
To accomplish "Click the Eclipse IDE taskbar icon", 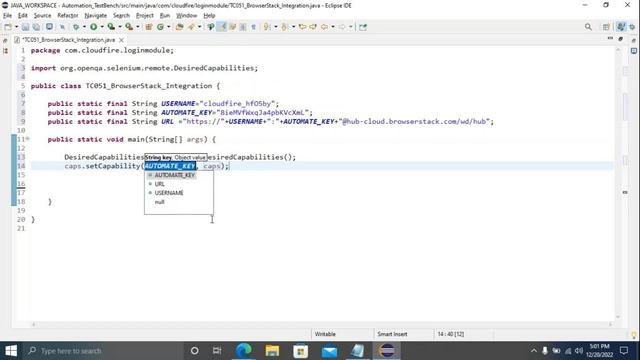I will click(x=387, y=351).
